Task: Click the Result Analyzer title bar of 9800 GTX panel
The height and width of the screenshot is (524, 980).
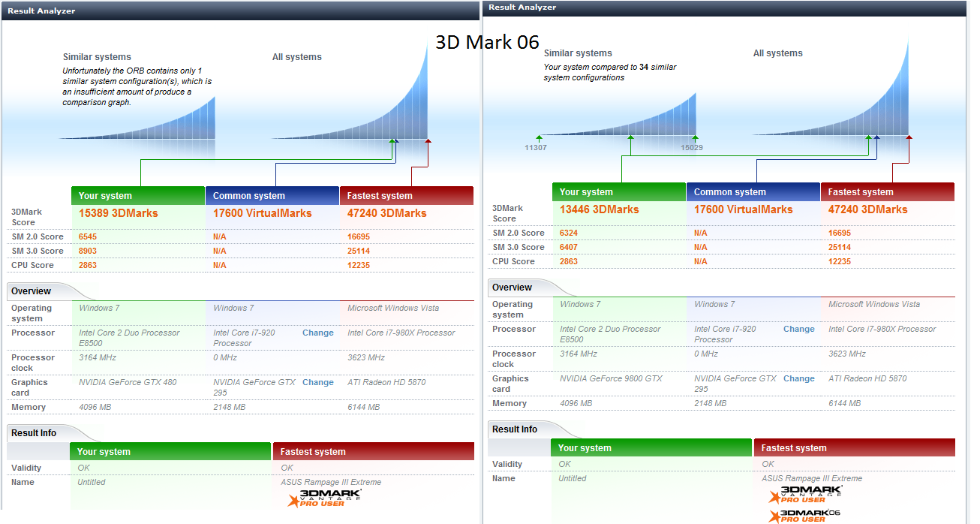Action: click(726, 8)
